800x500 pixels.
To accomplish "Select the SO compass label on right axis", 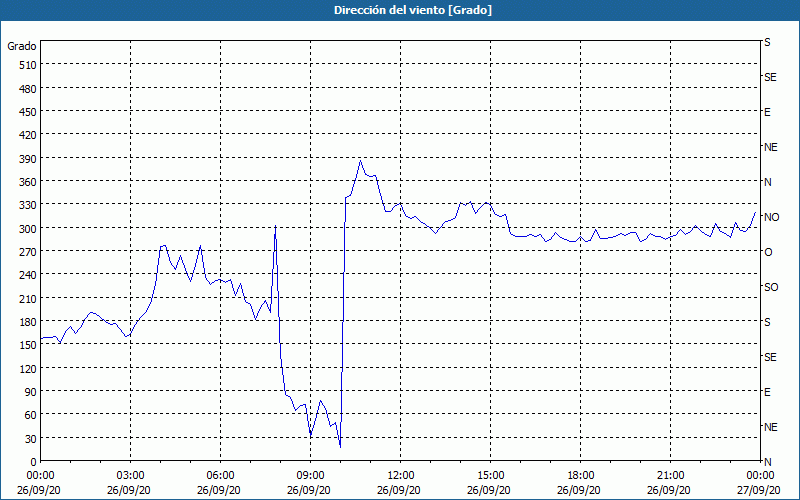I will [771, 287].
